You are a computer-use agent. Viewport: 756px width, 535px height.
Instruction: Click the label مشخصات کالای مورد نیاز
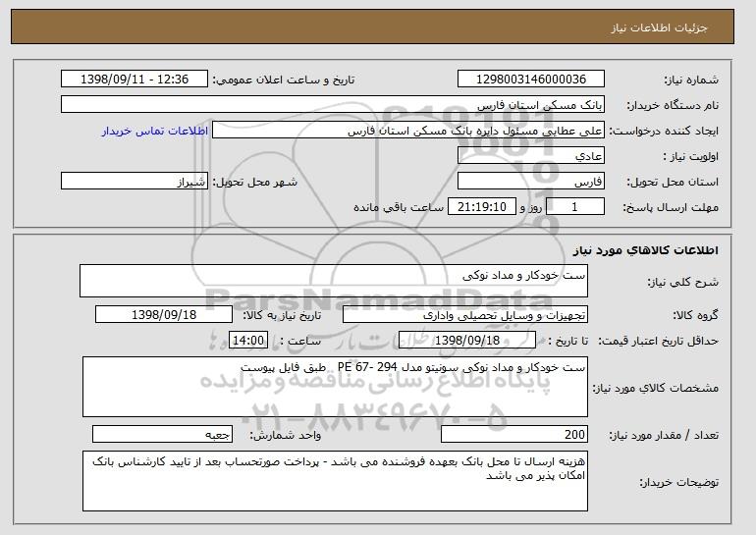coord(656,388)
